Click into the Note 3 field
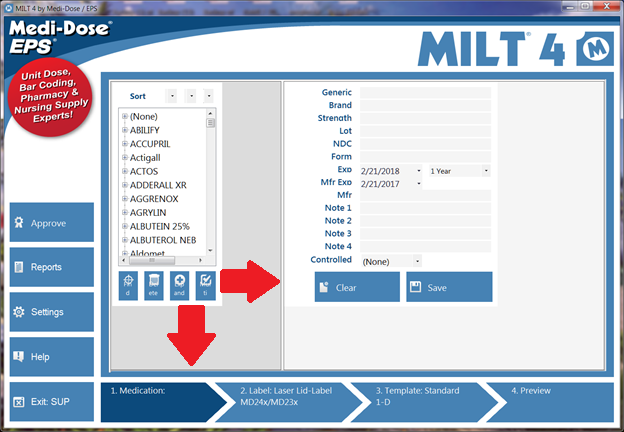 click(x=425, y=233)
